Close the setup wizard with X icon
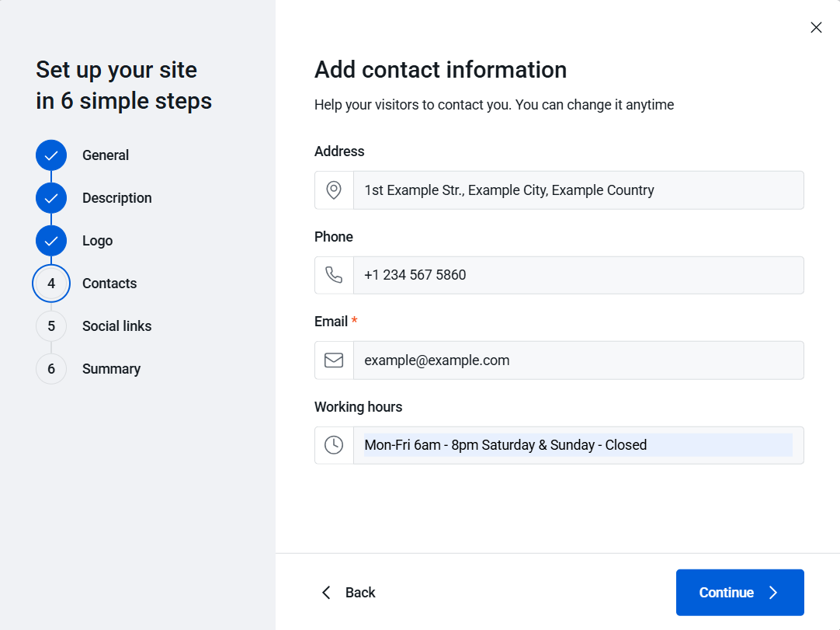 coord(816,28)
